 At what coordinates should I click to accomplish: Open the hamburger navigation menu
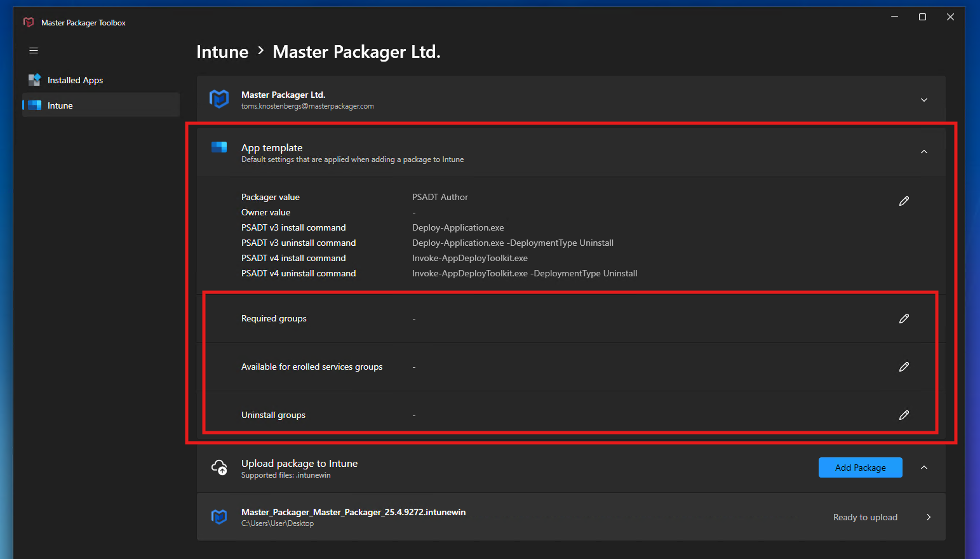[34, 50]
